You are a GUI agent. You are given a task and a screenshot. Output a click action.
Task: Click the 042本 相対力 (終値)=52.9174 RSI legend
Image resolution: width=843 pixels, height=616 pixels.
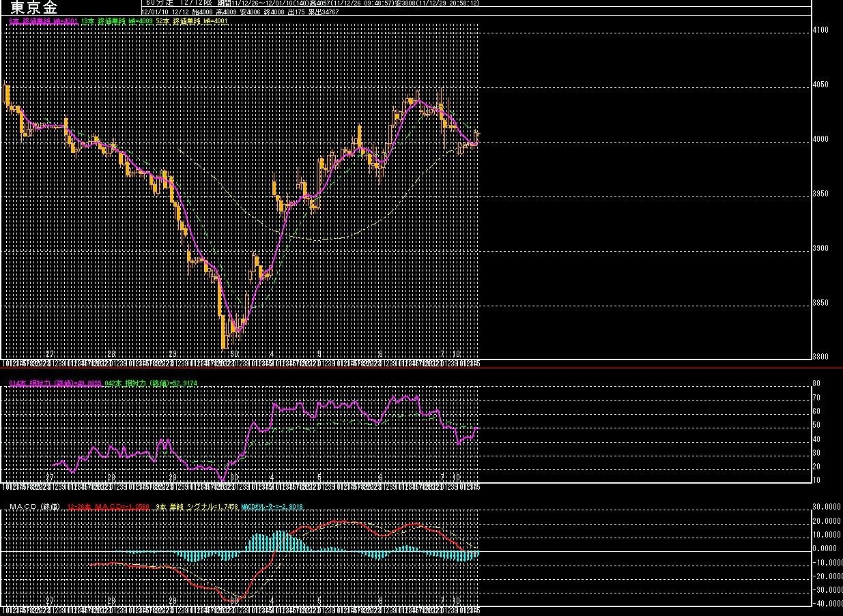[x=152, y=384]
